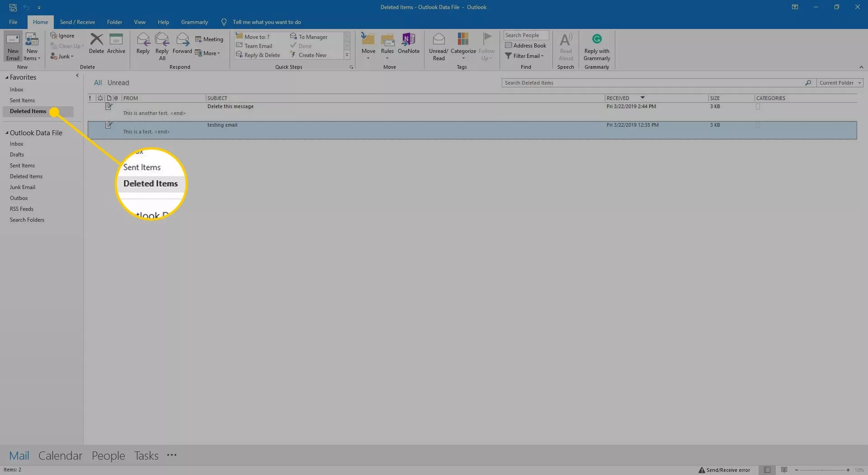Collapse the Favorites section
Viewport: 868px width, 475px height.
click(7, 77)
